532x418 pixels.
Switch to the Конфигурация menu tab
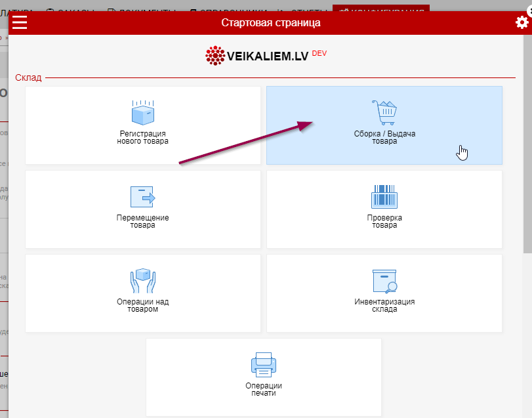[x=380, y=7]
